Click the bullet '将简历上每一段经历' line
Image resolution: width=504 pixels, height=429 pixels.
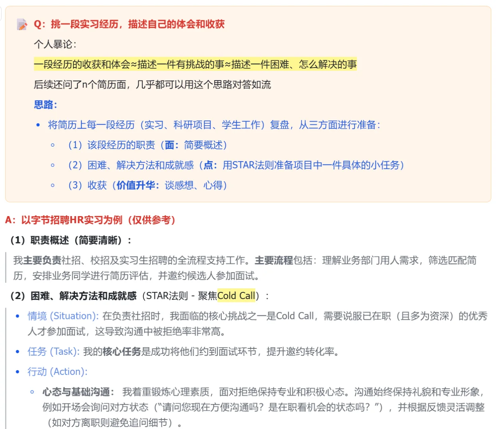[214, 125]
